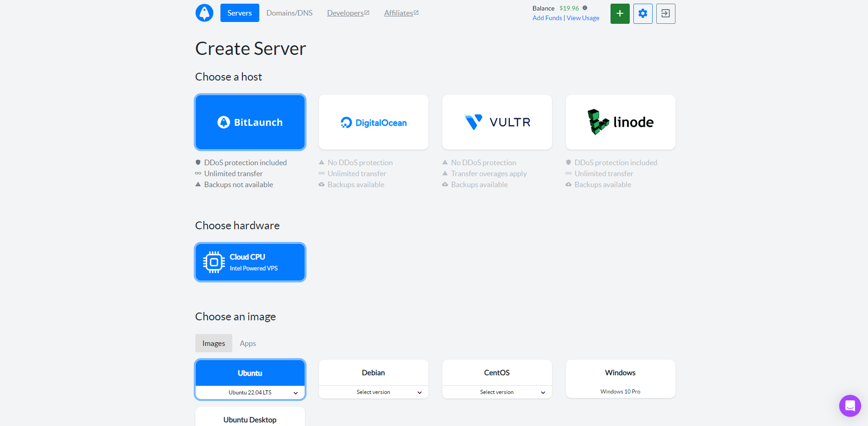Click cloud icon for DigitalOcean Backups available
Screen dimensions: 868x426
[321, 184]
